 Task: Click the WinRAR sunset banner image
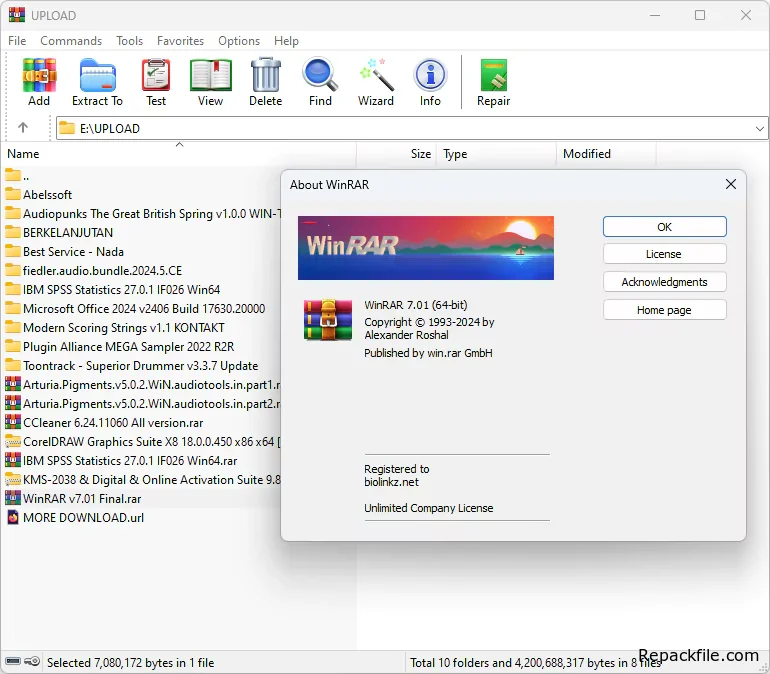[426, 248]
